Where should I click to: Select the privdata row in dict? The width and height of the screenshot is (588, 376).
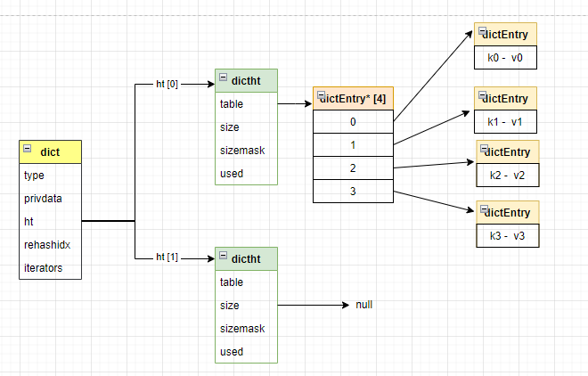[x=50, y=198]
